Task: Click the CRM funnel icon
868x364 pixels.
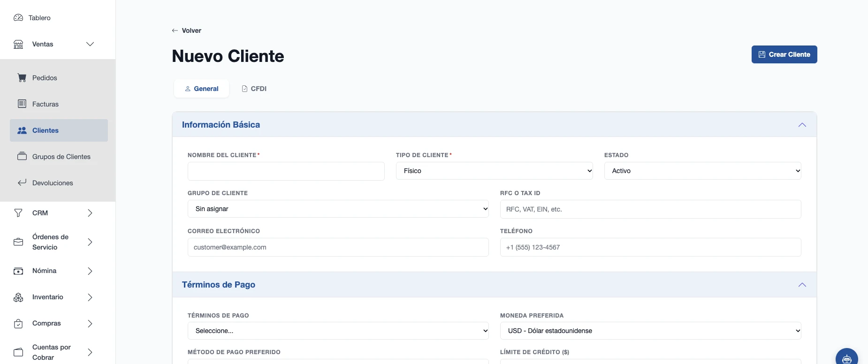Action: (18, 213)
